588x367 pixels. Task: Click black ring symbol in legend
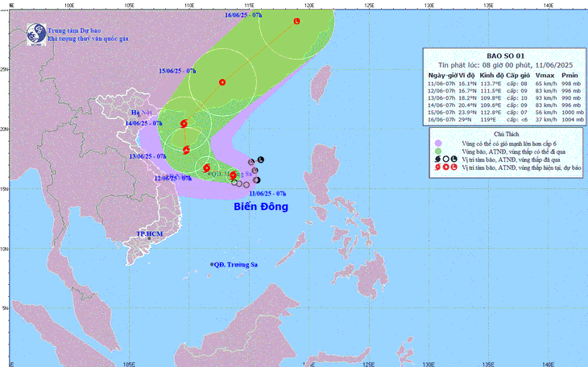coord(445,159)
